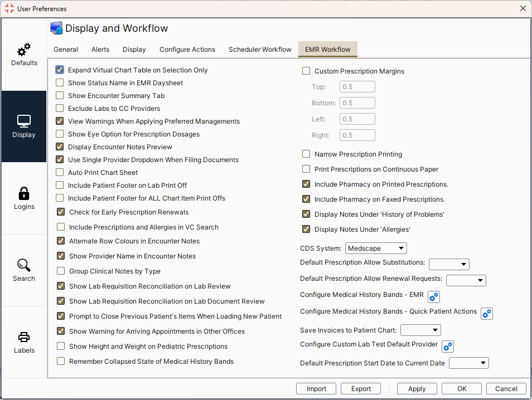Open the Default Prescription Allow Substitutions dropdown
The image size is (532, 400).
(x=449, y=264)
